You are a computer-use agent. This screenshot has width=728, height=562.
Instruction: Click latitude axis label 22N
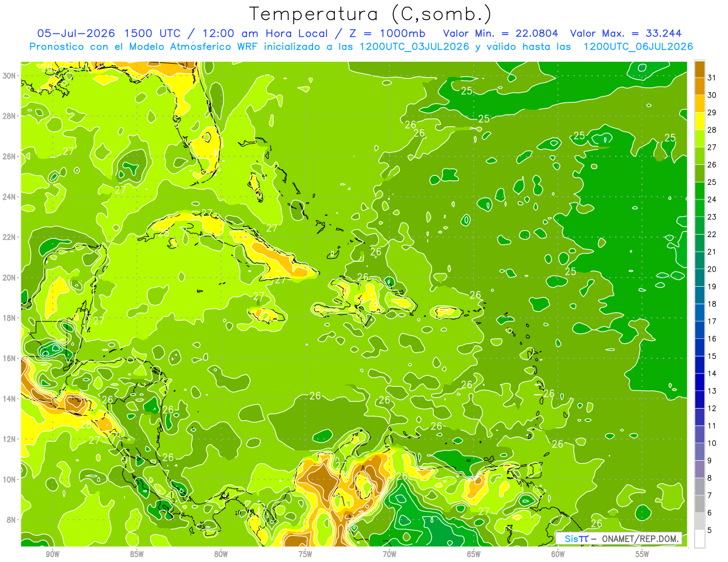10,237
